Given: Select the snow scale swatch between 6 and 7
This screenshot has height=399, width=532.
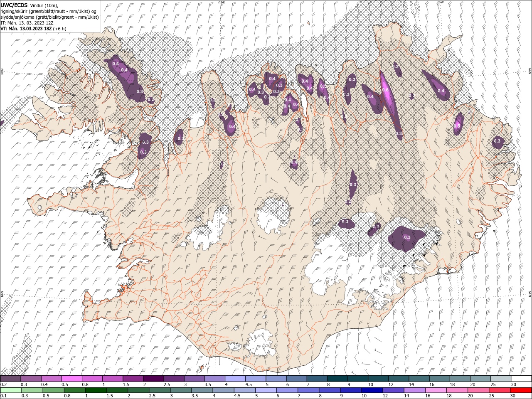Looking at the screenshot, I should click(297, 379).
